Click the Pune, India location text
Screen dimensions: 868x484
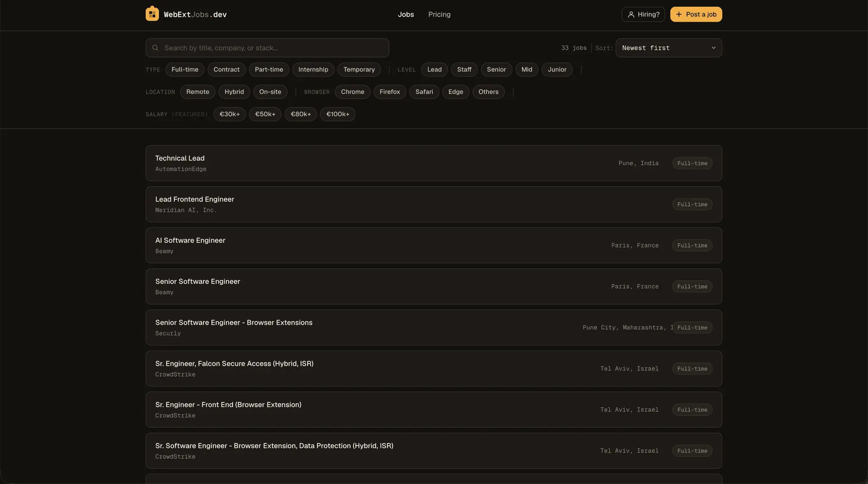point(639,163)
